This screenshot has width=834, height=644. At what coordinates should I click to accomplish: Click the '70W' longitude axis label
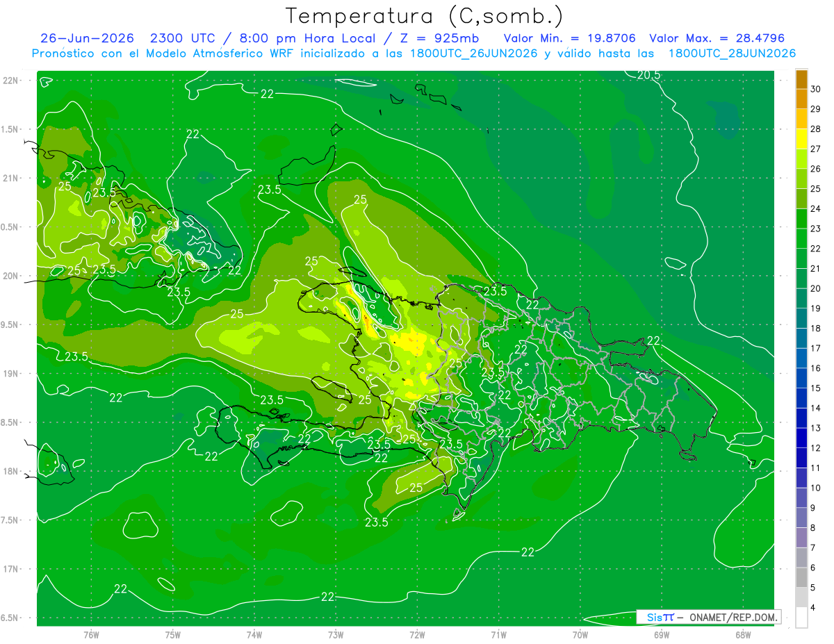[580, 634]
